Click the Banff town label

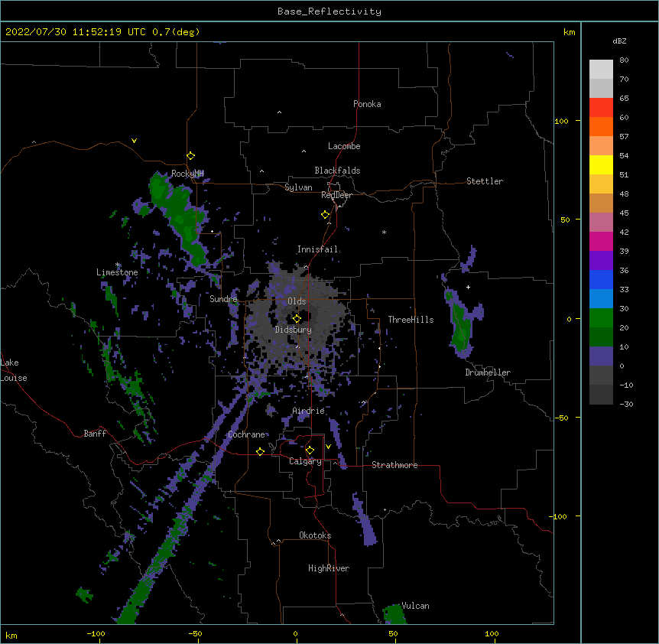pos(95,434)
